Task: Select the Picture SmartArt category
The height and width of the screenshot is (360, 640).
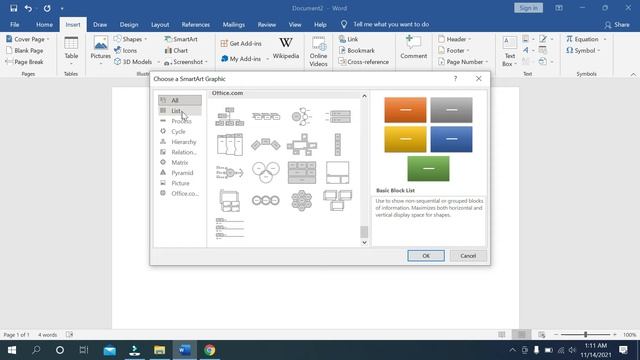Action: (180, 183)
